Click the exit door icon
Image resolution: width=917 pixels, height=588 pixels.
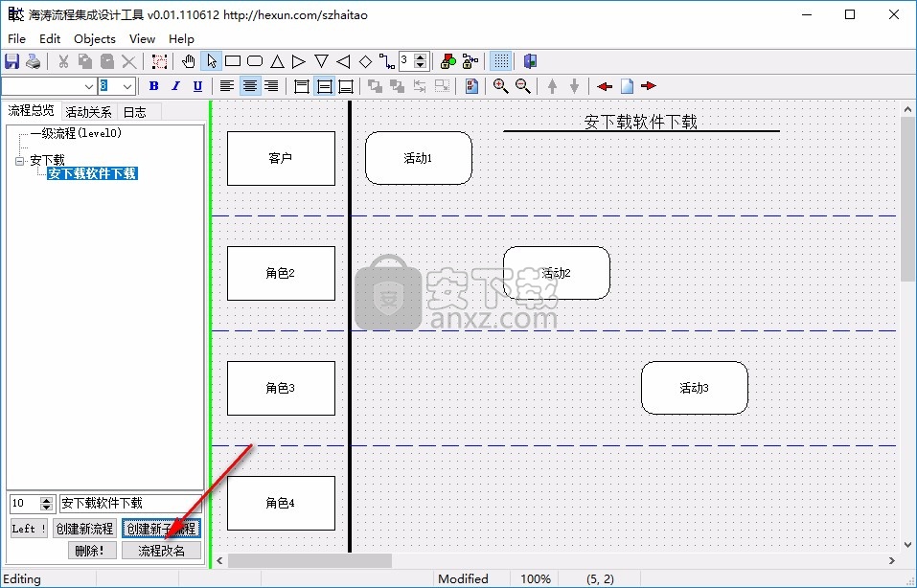click(530, 61)
